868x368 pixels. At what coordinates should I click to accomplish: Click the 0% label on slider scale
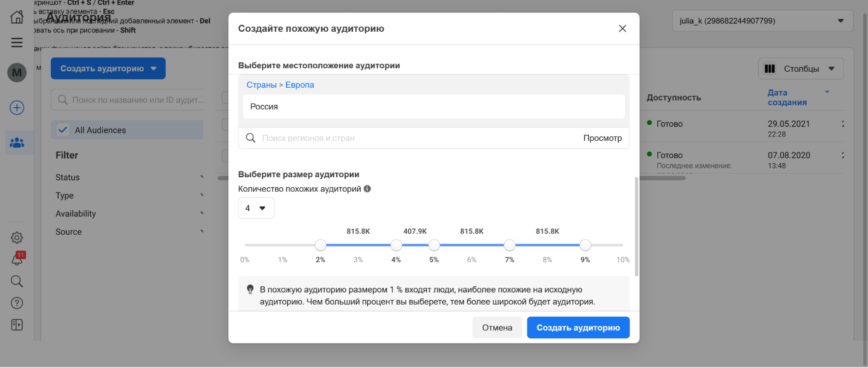pyautogui.click(x=245, y=259)
